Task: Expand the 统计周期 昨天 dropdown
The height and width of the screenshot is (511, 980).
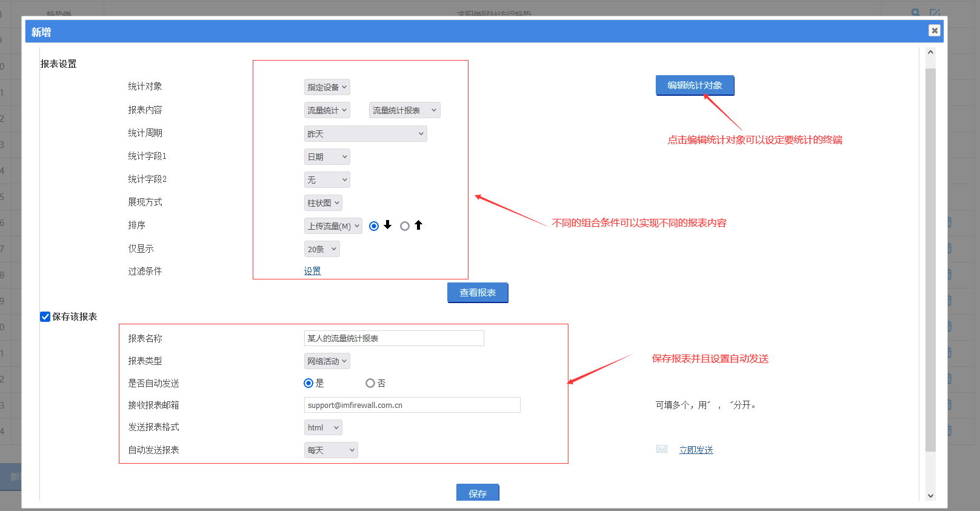Action: [x=365, y=133]
